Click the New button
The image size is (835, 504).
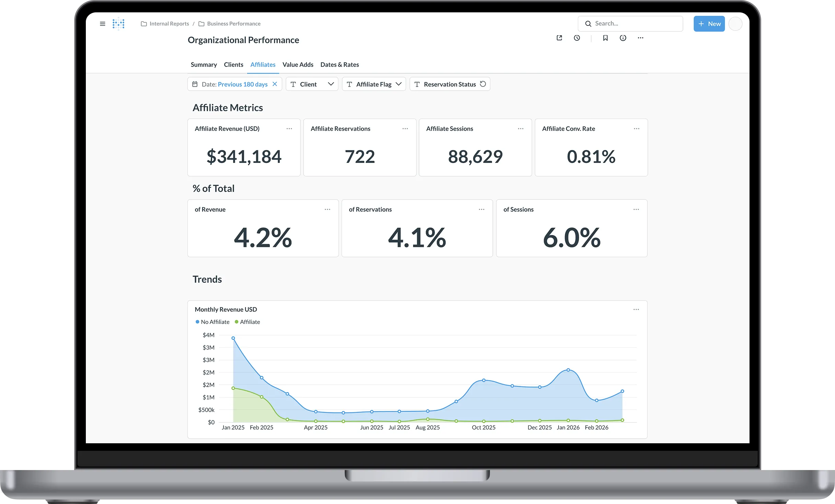point(709,24)
